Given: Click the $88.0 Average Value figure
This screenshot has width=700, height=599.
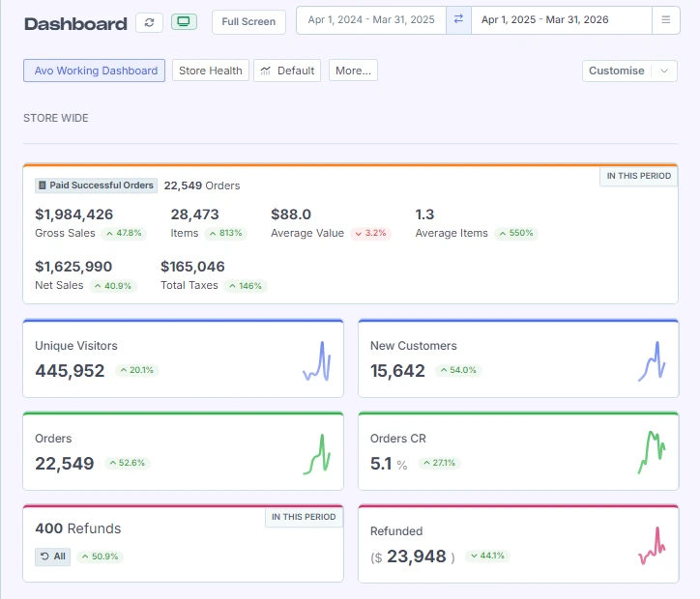Looking at the screenshot, I should click(291, 214).
